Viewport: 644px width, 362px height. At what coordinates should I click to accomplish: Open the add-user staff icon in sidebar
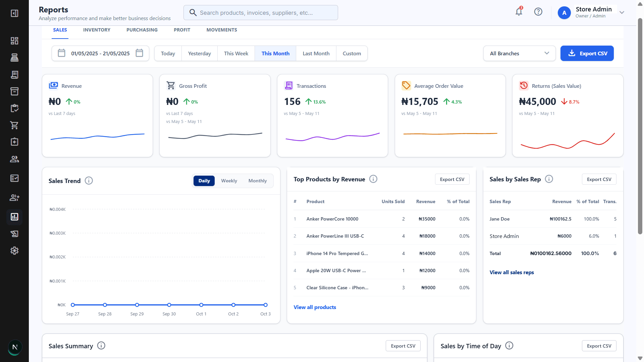point(14,198)
